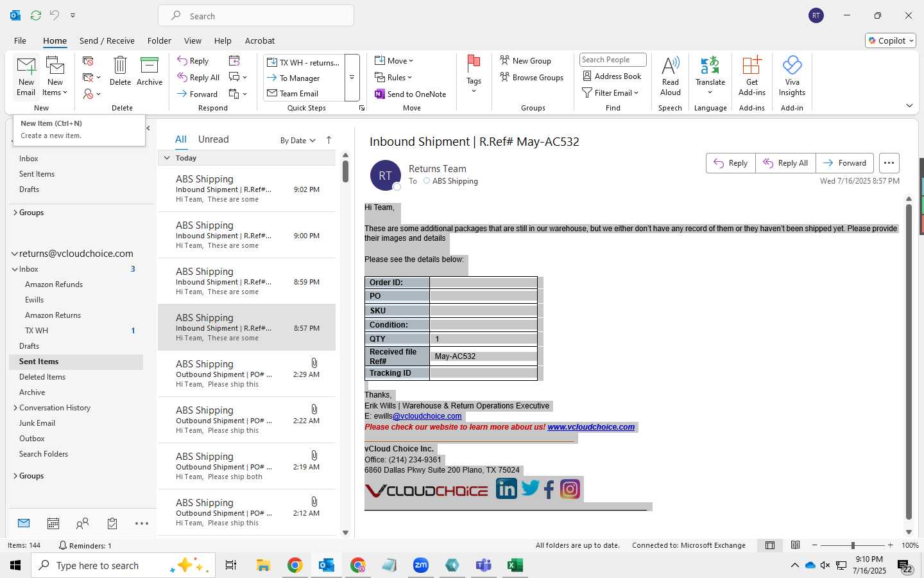
Task: Click the Archive icon in ribbon
Action: (149, 65)
